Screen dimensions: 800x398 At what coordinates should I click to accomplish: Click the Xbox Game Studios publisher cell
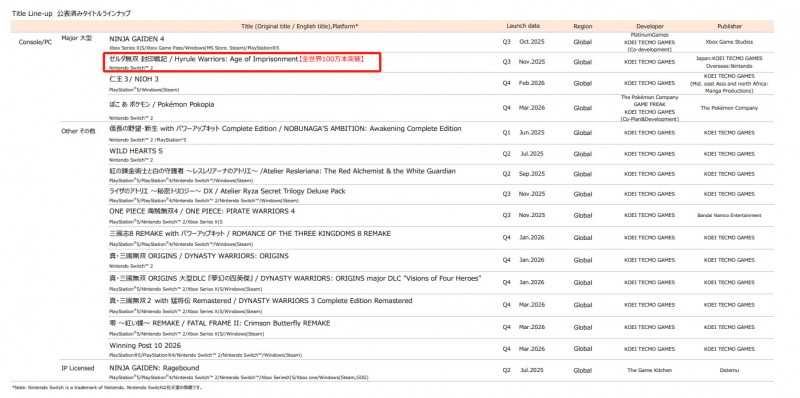click(730, 42)
